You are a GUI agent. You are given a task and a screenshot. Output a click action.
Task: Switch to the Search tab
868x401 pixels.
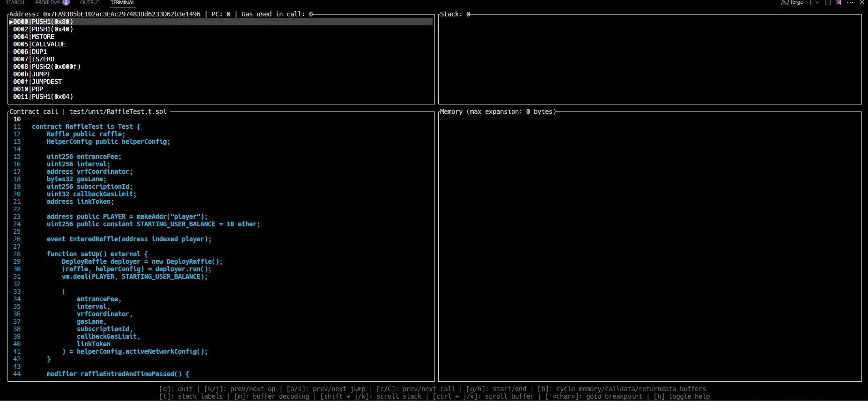point(15,2)
